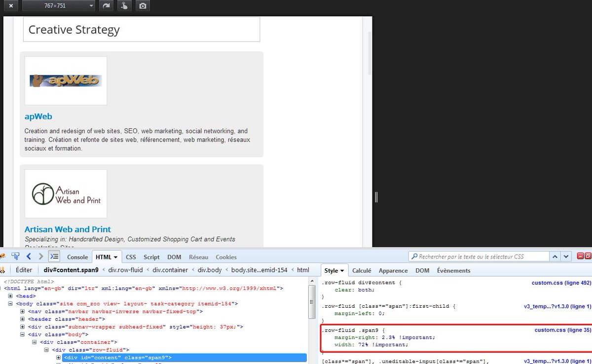Expand the head node
Viewport: 592px width, 364px height.
11,296
